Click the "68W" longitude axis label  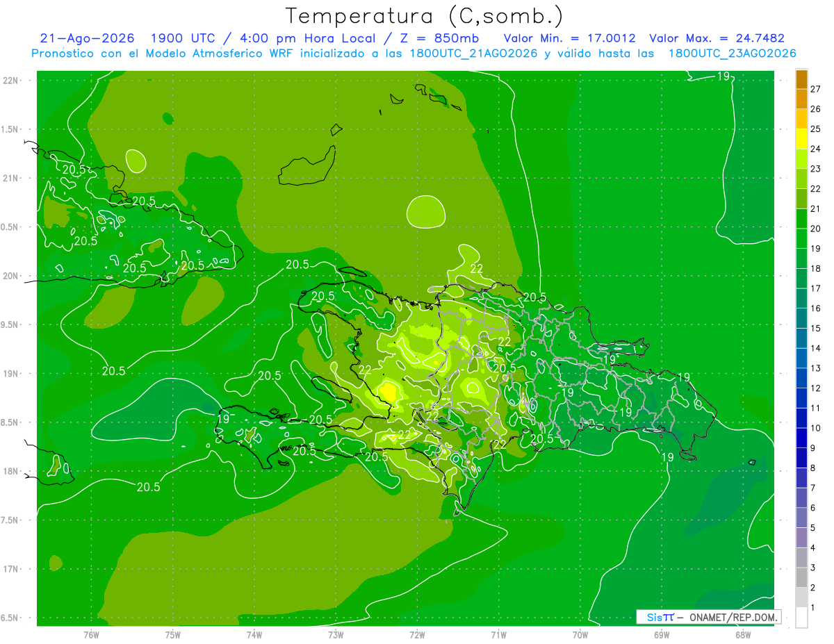tap(743, 634)
